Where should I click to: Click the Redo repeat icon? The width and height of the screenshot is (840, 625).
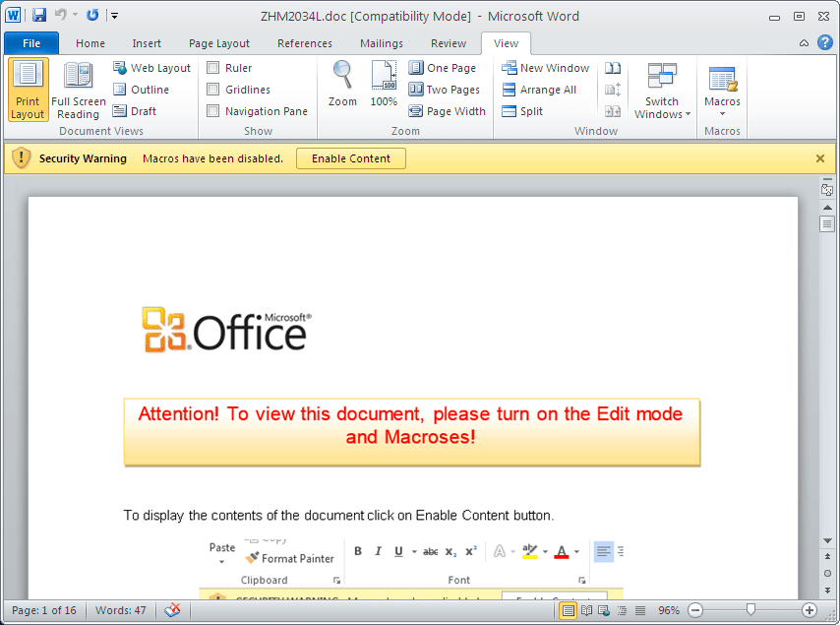click(92, 15)
